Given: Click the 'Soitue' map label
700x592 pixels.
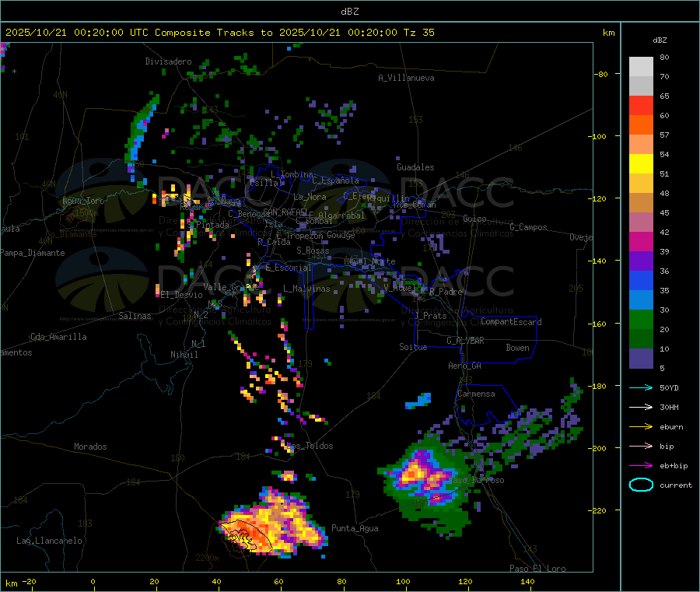Looking at the screenshot, I should (413, 347).
